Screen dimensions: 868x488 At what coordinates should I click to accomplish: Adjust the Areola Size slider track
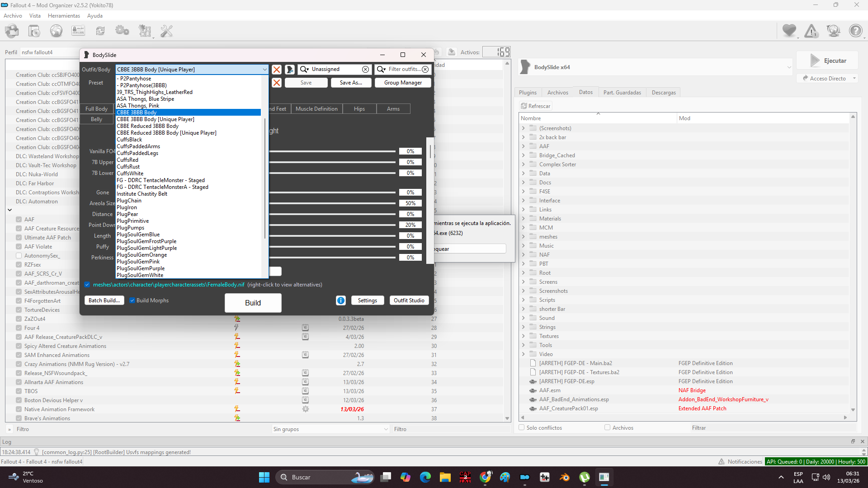click(x=333, y=203)
